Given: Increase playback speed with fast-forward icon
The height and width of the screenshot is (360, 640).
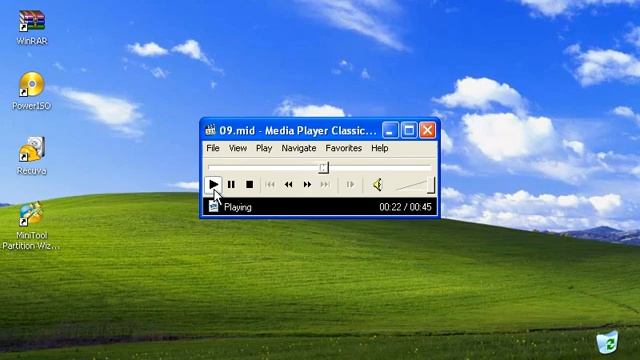Looking at the screenshot, I should [307, 184].
